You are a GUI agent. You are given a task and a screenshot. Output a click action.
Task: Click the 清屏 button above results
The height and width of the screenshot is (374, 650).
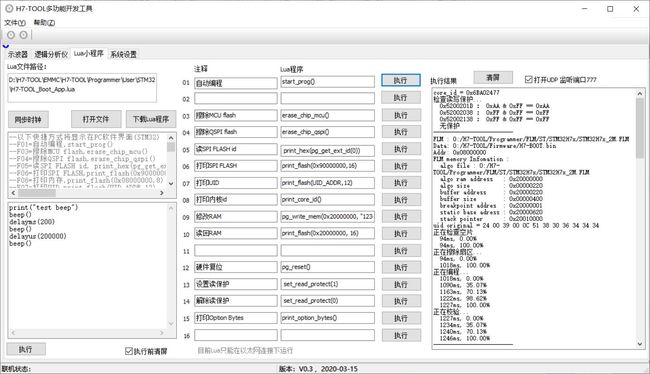click(x=493, y=78)
